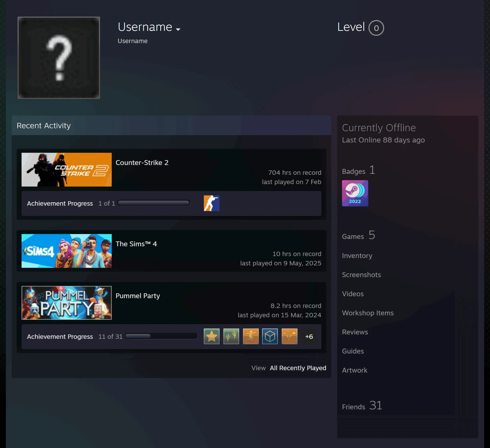Screen dimensions: 490x448
Task: Click the Pummel Party title link
Action: tap(138, 296)
